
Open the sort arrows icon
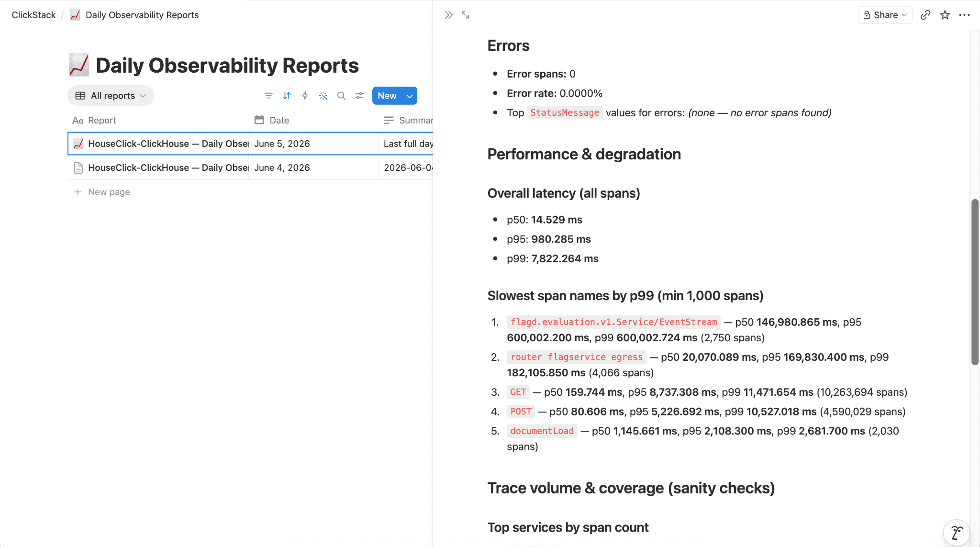coord(287,96)
